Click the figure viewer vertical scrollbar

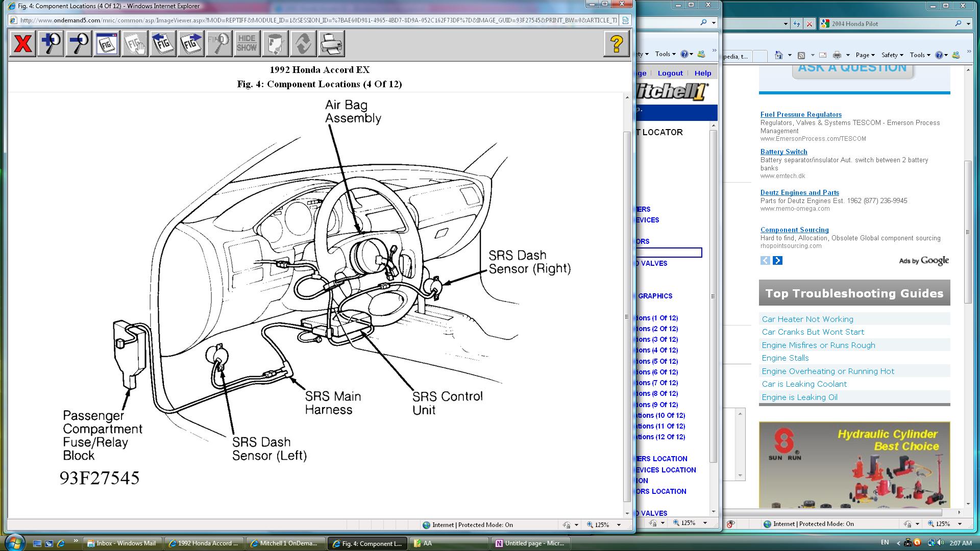click(627, 316)
